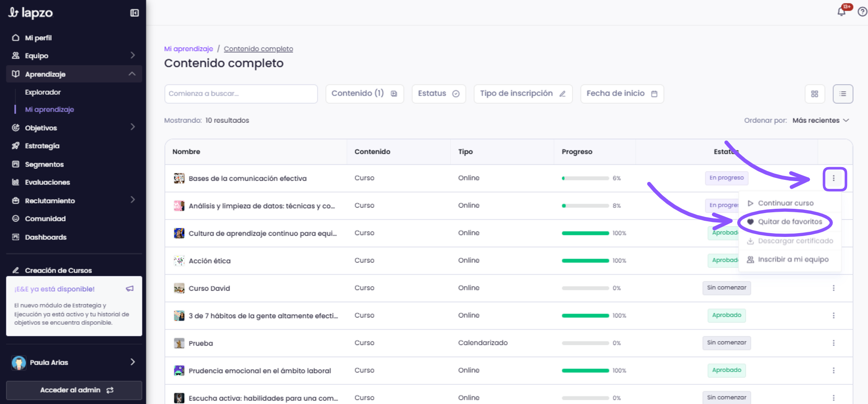Click the Comienza a buscar search field
Image resolution: width=868 pixels, height=404 pixels.
pyautogui.click(x=241, y=94)
